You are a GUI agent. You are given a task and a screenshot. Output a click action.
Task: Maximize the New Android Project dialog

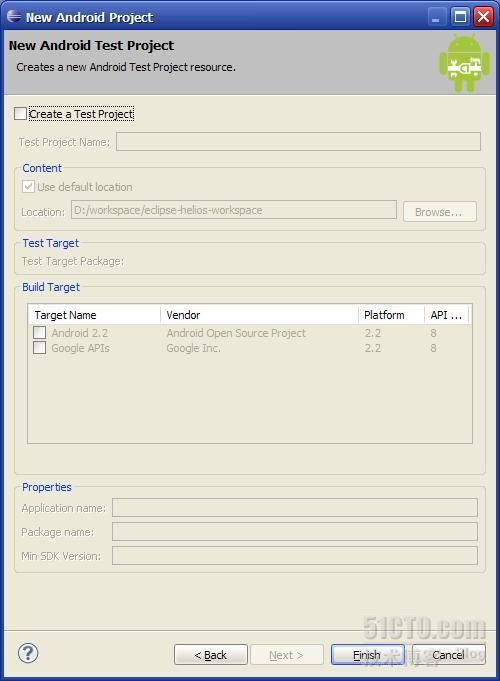pyautogui.click(x=460, y=17)
